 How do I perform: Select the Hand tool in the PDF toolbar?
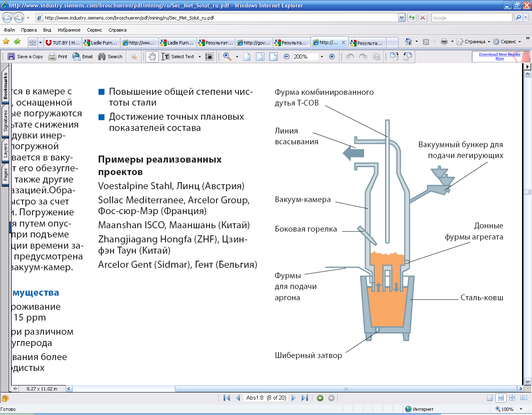pos(152,57)
